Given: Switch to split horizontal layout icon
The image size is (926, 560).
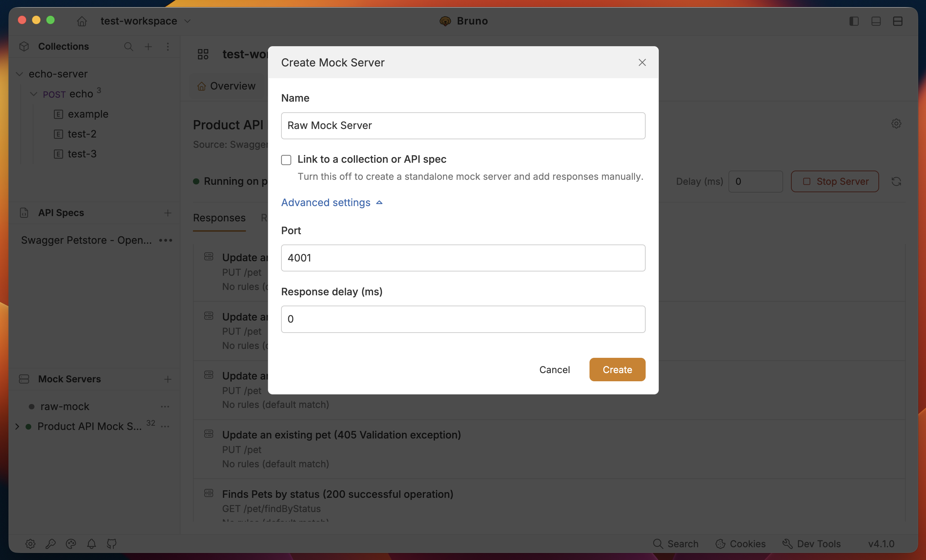Looking at the screenshot, I should 898,21.
